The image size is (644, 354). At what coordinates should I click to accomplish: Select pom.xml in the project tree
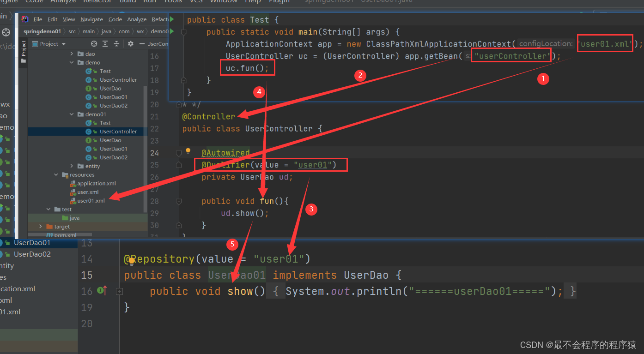[65, 235]
